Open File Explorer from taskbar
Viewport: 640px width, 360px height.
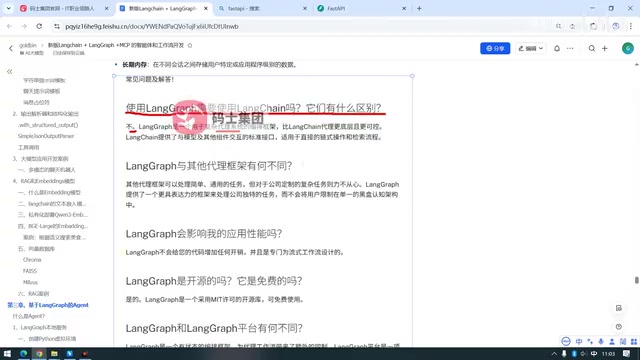54,353
